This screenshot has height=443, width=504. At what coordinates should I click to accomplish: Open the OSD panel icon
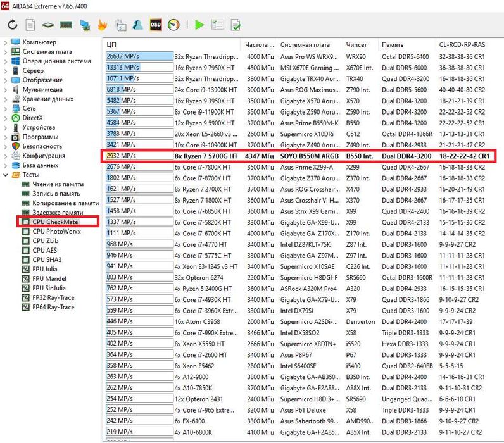[x=156, y=25]
